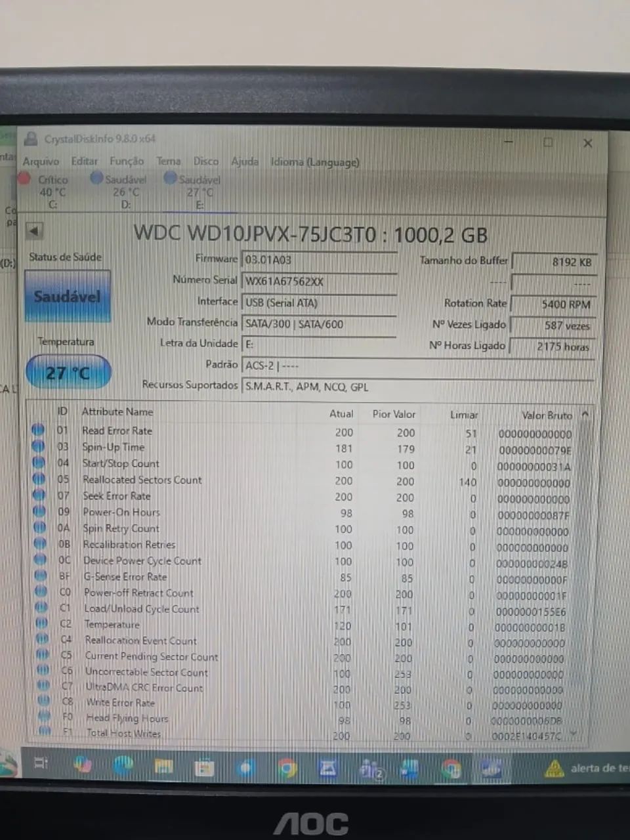
Task: Click the previous disk arrow button
Action: pos(35,231)
